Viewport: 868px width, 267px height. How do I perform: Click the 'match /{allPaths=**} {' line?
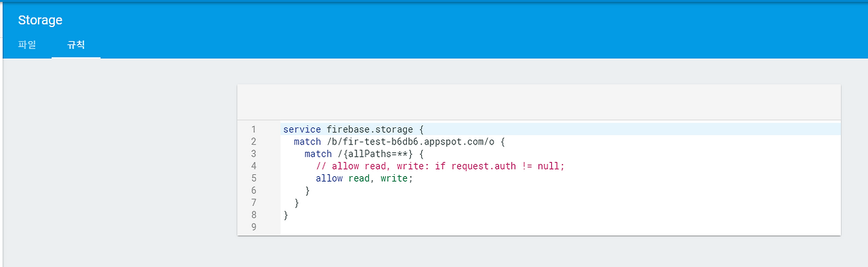[x=363, y=154]
